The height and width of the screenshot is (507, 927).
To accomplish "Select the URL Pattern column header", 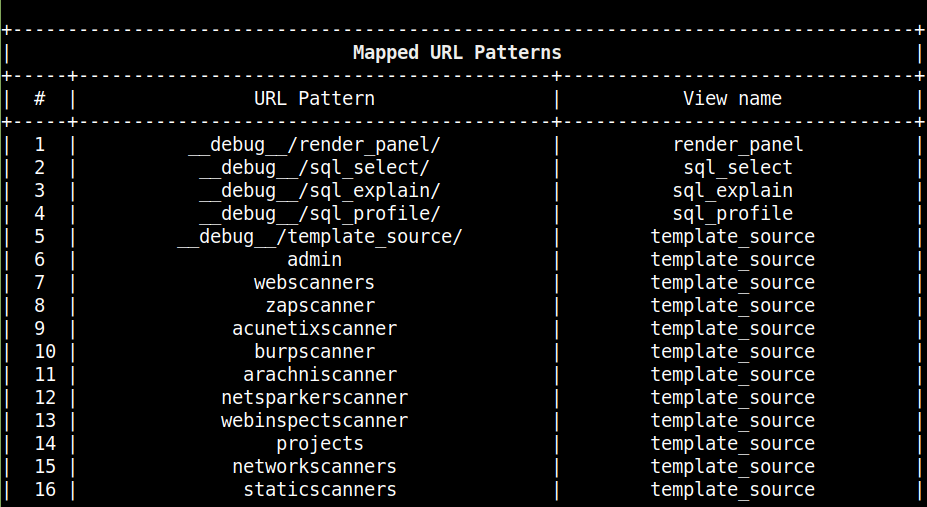I will tap(315, 98).
